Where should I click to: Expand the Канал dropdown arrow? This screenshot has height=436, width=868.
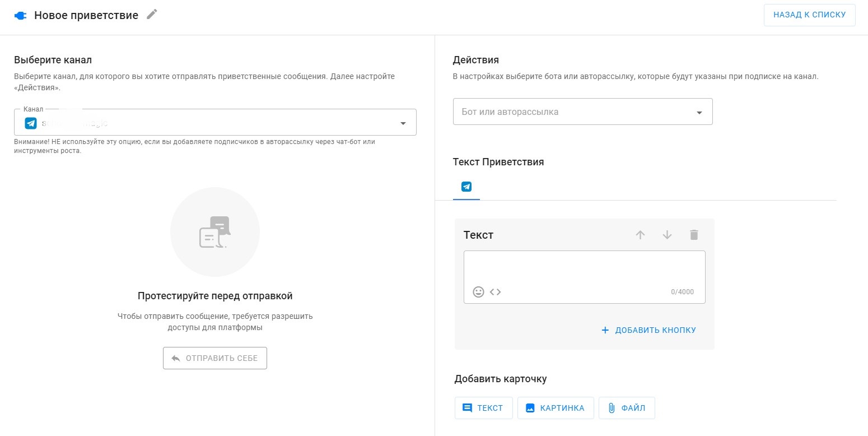point(403,124)
